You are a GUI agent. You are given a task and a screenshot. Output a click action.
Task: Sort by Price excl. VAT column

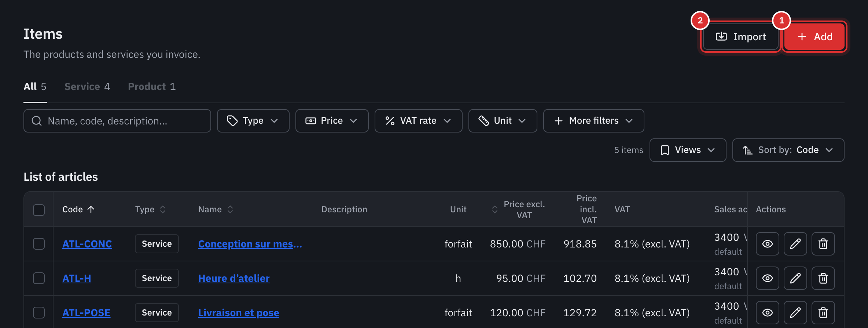pyautogui.click(x=518, y=209)
